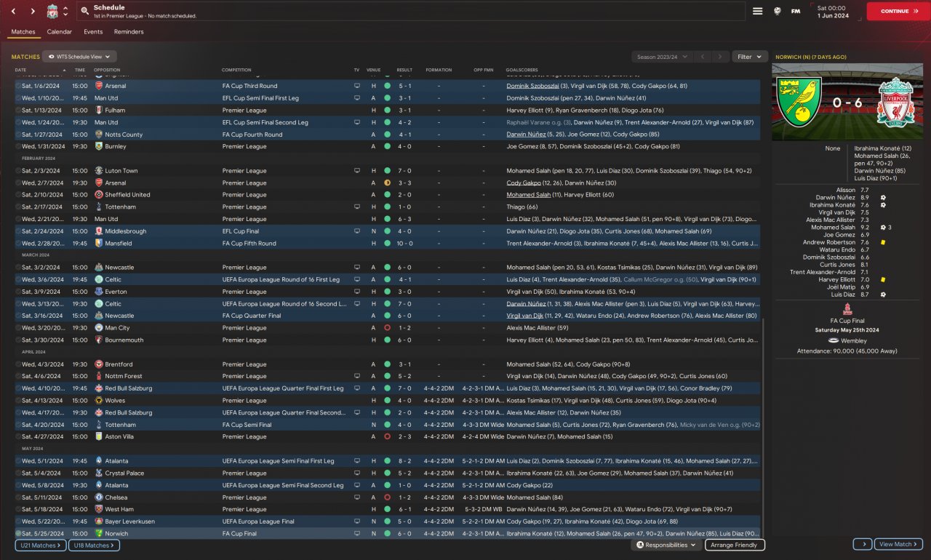Image resolution: width=931 pixels, height=560 pixels.
Task: Switch to the Events tab
Action: click(x=93, y=32)
